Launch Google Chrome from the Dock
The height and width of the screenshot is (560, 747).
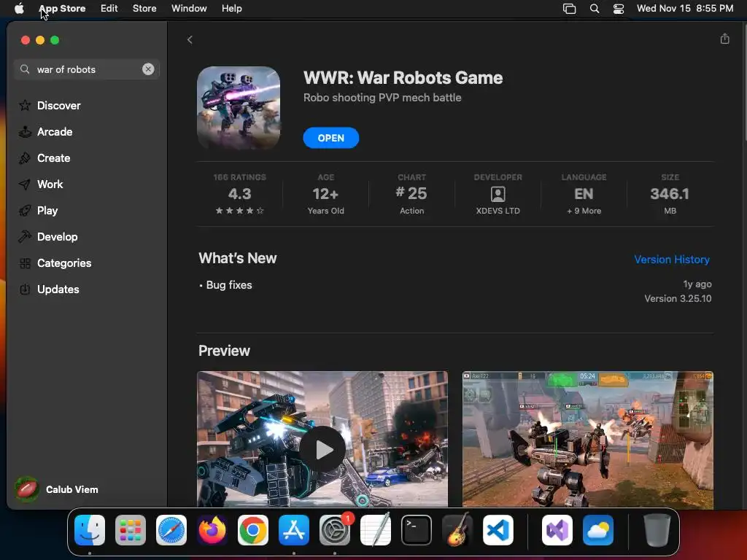point(253,530)
